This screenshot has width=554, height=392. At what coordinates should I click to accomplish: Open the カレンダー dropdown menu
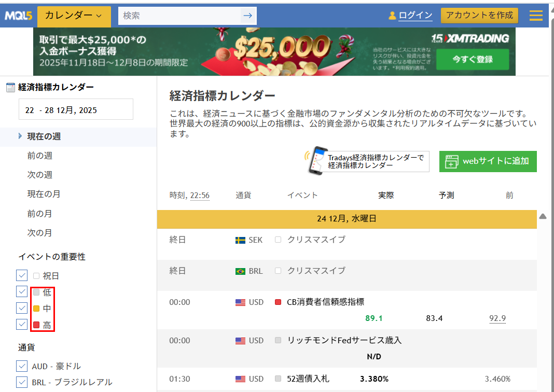[x=74, y=16]
